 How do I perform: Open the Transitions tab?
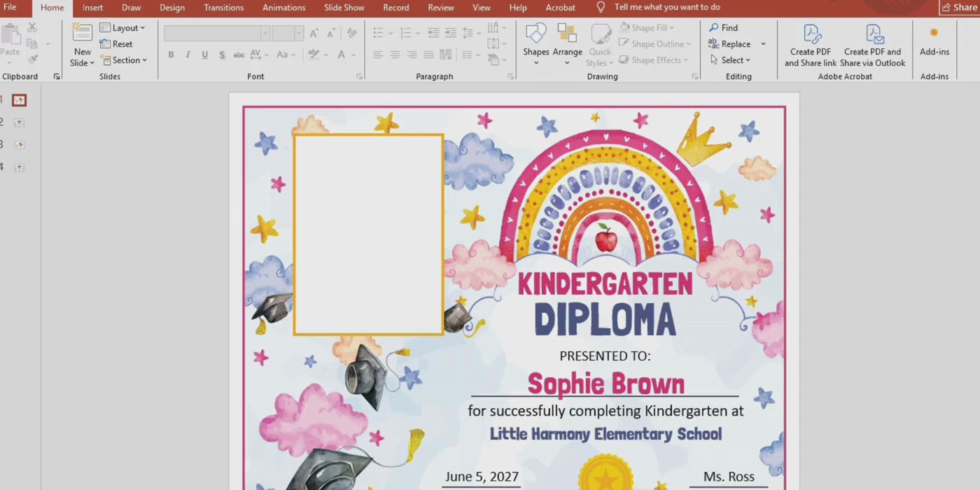(223, 8)
